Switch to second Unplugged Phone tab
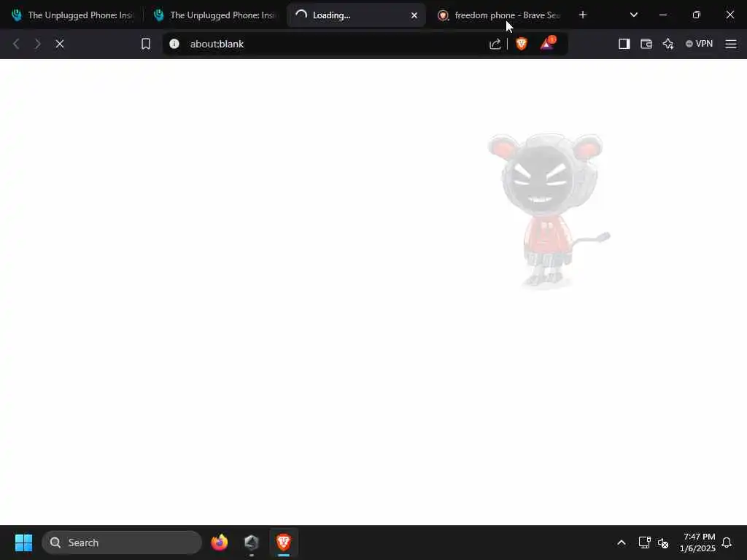Viewport: 747px width, 560px height. [x=215, y=15]
